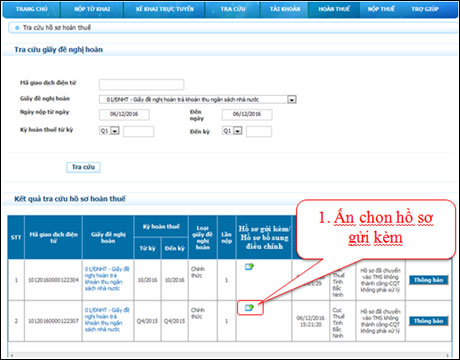
Task: Expand the Kỳ hoàn thuế từ kỳ Q1 dropdown
Action: tap(115, 131)
